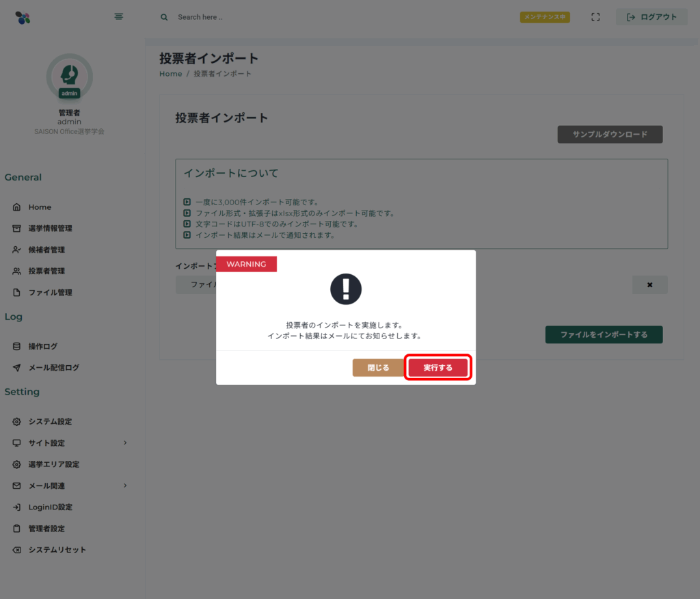Go to 候補者管理 page
This screenshot has height=599, width=700.
point(46,250)
